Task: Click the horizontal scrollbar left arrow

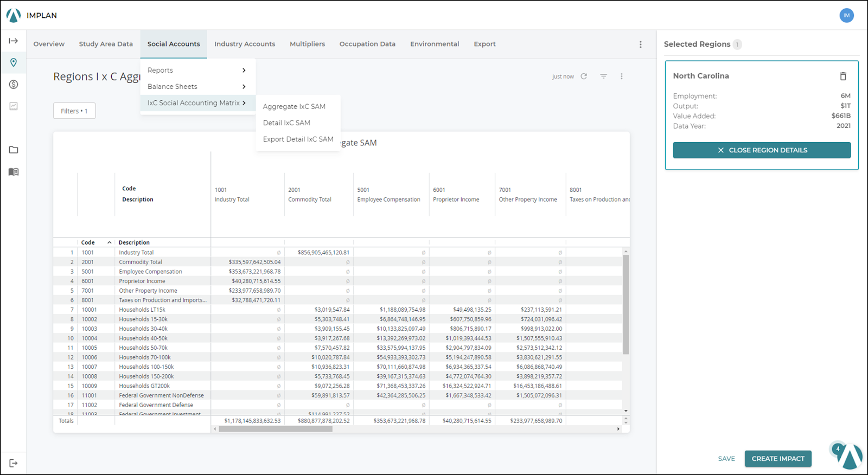Action: 215,429
